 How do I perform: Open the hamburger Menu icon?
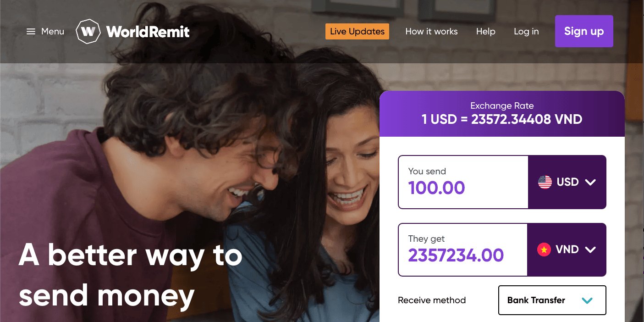pyautogui.click(x=31, y=31)
